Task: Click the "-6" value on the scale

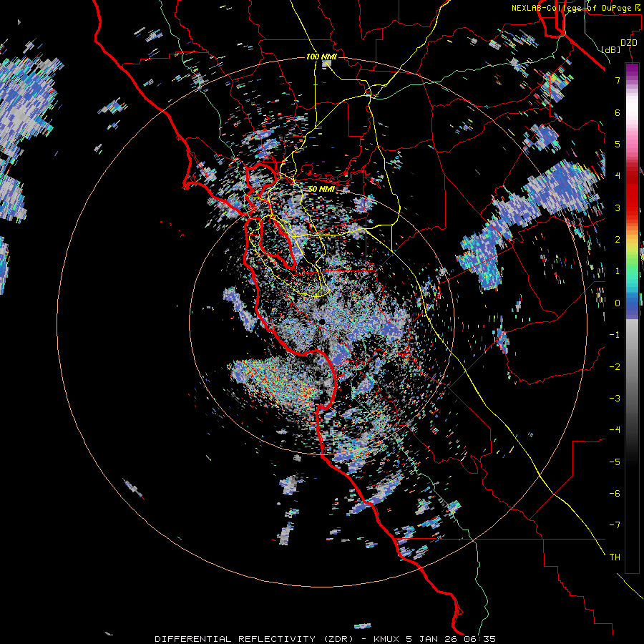Action: tap(615, 493)
